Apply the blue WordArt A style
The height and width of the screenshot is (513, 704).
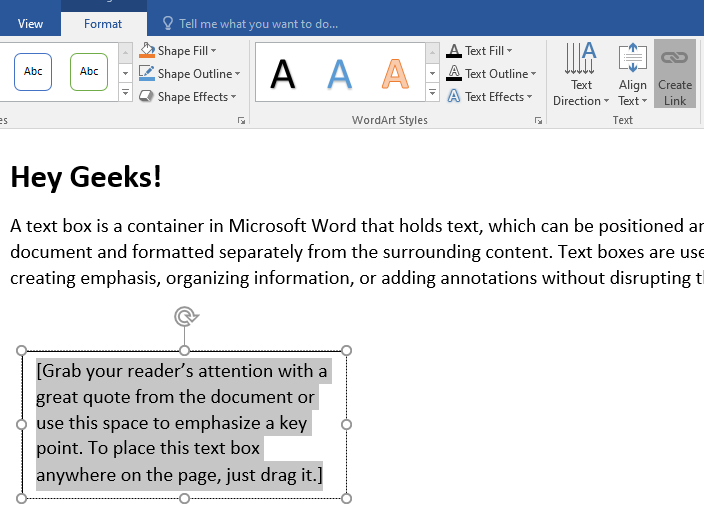339,74
